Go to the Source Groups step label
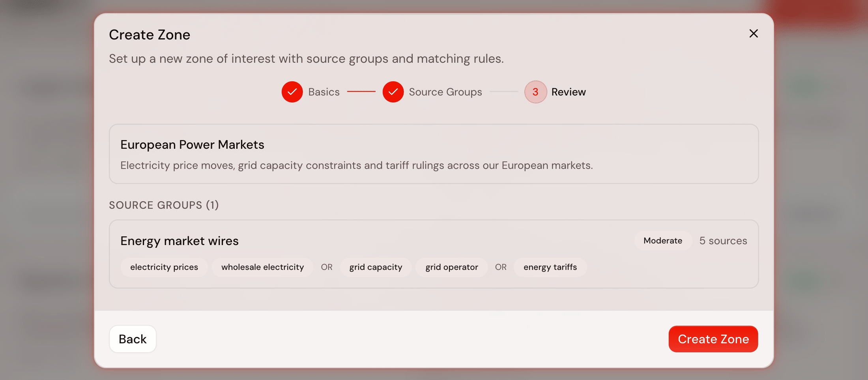The height and width of the screenshot is (380, 868). (x=445, y=92)
